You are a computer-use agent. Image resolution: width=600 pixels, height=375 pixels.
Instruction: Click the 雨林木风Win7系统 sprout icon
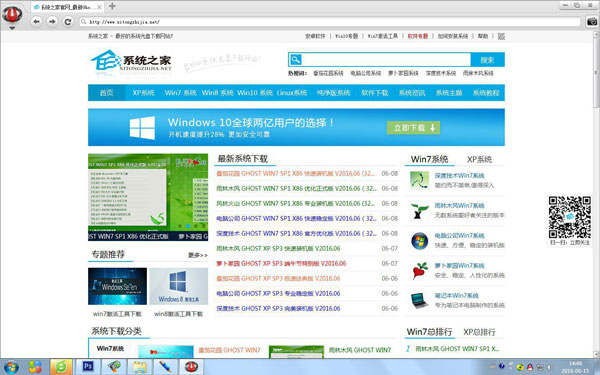pos(419,210)
